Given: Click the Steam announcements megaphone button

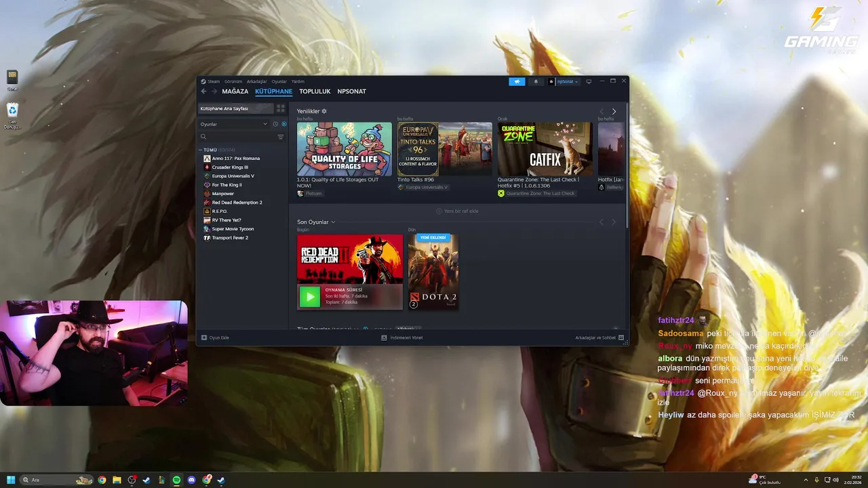Looking at the screenshot, I should (517, 81).
